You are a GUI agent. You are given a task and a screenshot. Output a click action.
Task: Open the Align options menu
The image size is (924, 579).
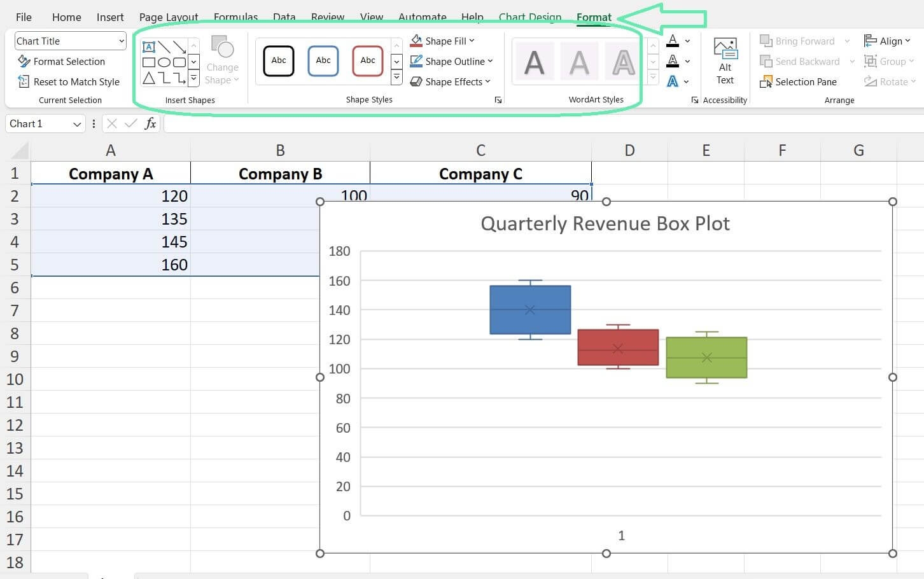tap(888, 41)
